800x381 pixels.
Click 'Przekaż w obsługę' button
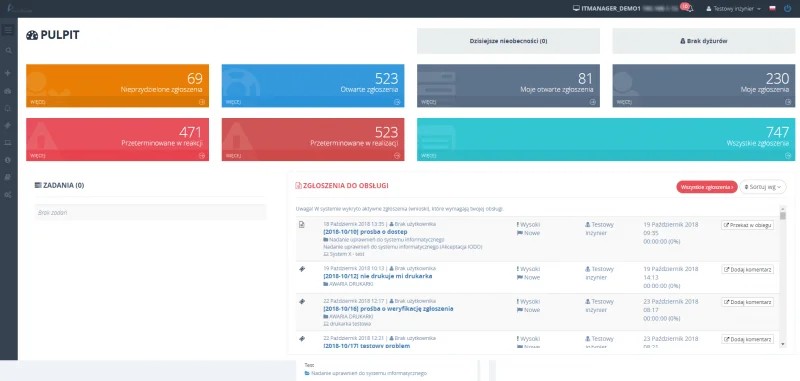[747, 225]
